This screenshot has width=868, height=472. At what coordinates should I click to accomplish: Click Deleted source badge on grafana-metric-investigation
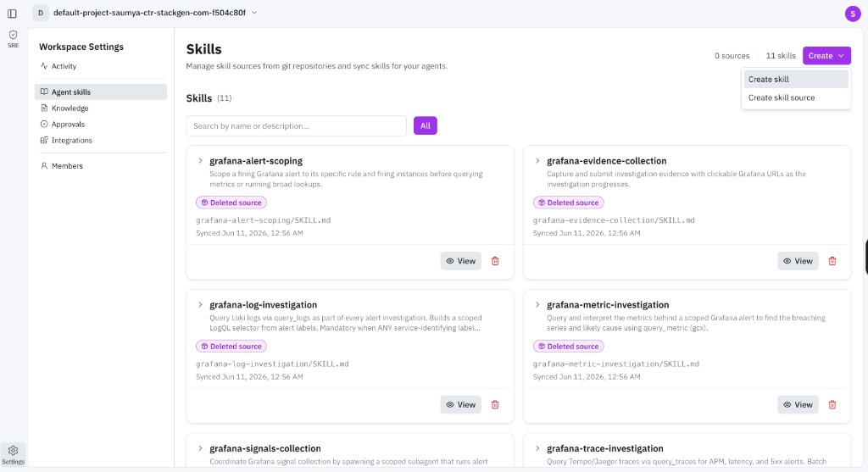point(569,347)
